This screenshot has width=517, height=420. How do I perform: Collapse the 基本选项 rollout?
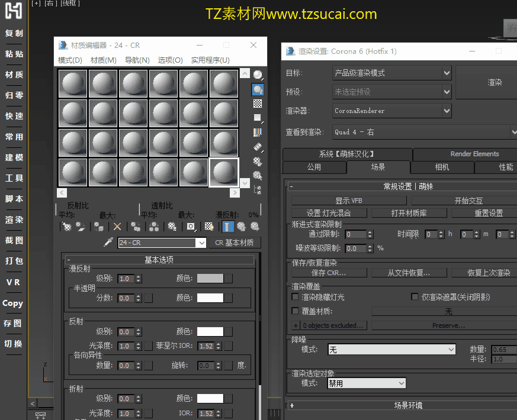pos(159,260)
